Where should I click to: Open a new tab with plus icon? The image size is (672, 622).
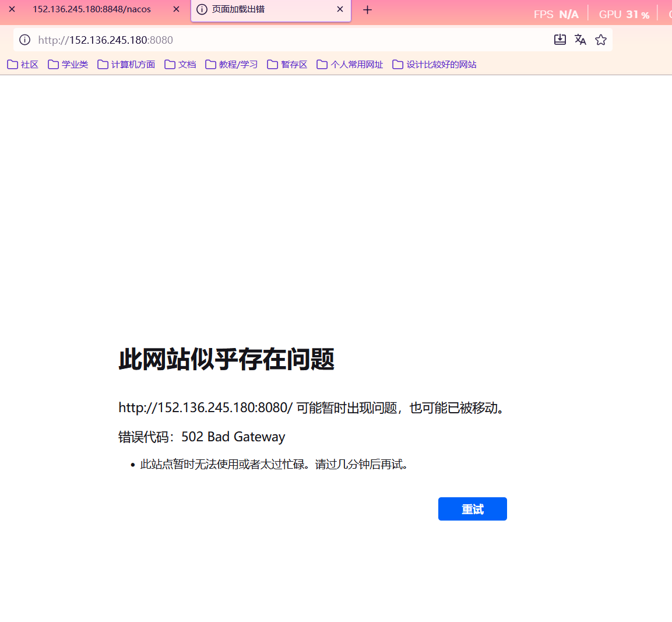tap(367, 10)
